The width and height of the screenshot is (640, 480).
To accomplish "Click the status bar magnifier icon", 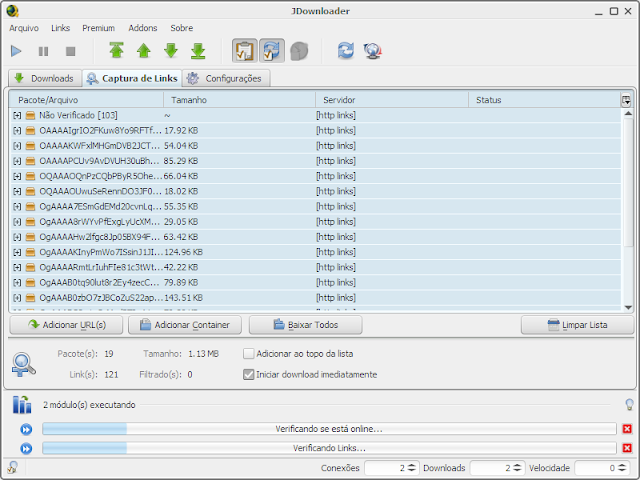I will (12, 467).
